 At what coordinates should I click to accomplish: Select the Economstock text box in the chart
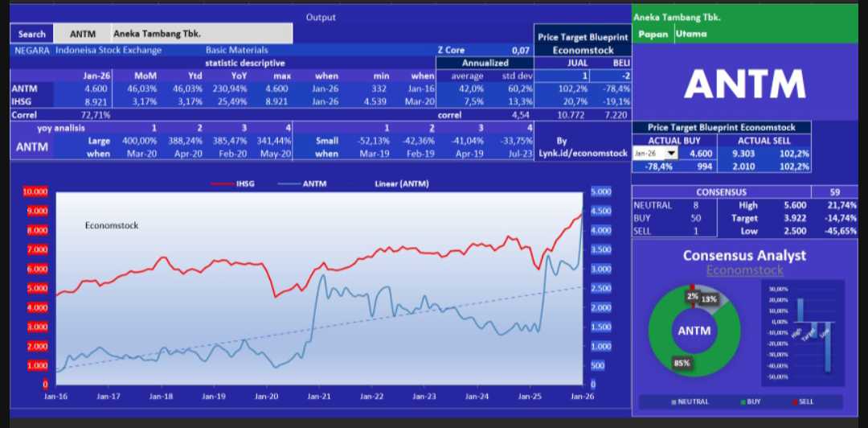(112, 225)
